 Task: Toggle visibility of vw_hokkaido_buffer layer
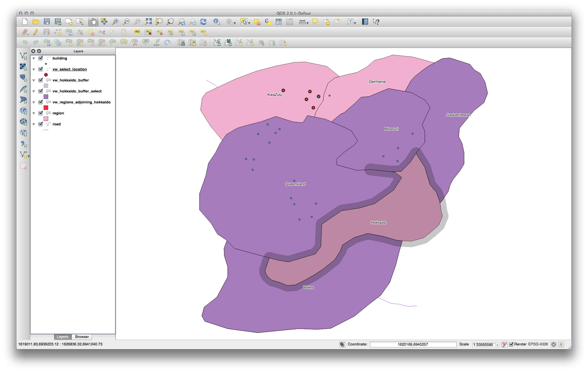(x=40, y=80)
